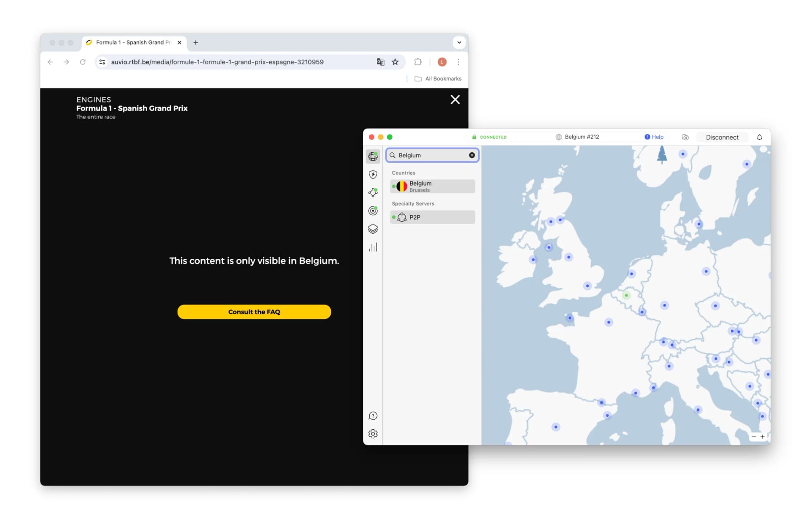Click the Disconnect button in NordVPN
The height and width of the screenshot is (522, 812).
coord(722,137)
